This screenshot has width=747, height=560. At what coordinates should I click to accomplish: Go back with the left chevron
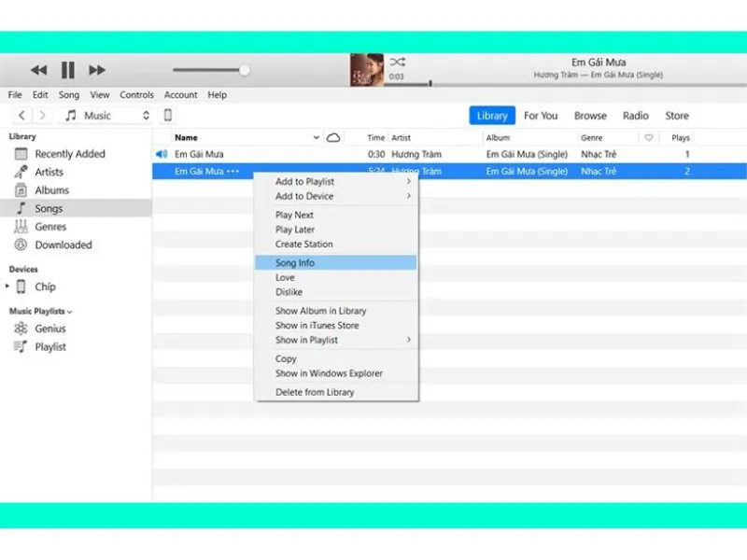(21, 115)
